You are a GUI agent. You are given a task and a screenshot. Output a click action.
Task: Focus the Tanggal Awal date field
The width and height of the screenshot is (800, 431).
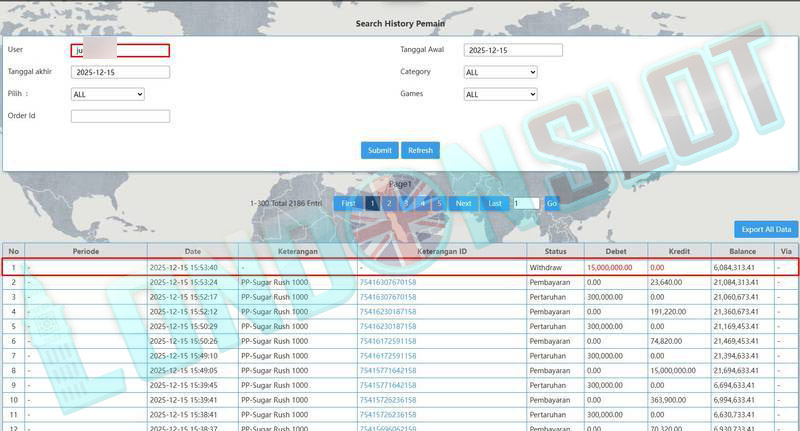click(513, 50)
